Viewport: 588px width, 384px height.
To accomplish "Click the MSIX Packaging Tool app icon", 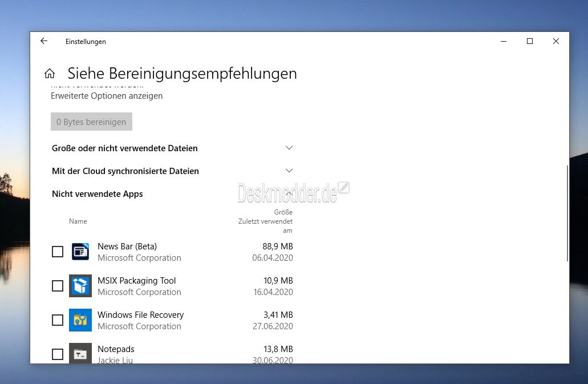I will point(80,286).
